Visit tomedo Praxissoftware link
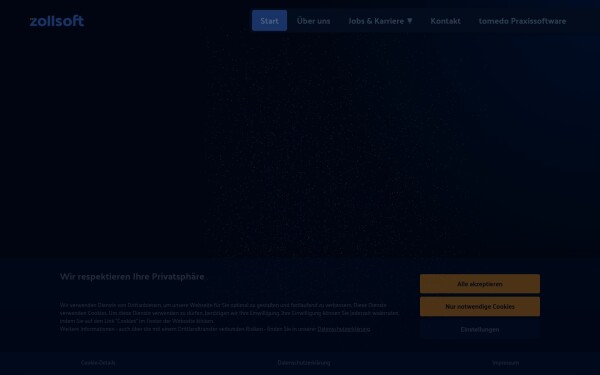600x375 pixels. click(x=522, y=21)
